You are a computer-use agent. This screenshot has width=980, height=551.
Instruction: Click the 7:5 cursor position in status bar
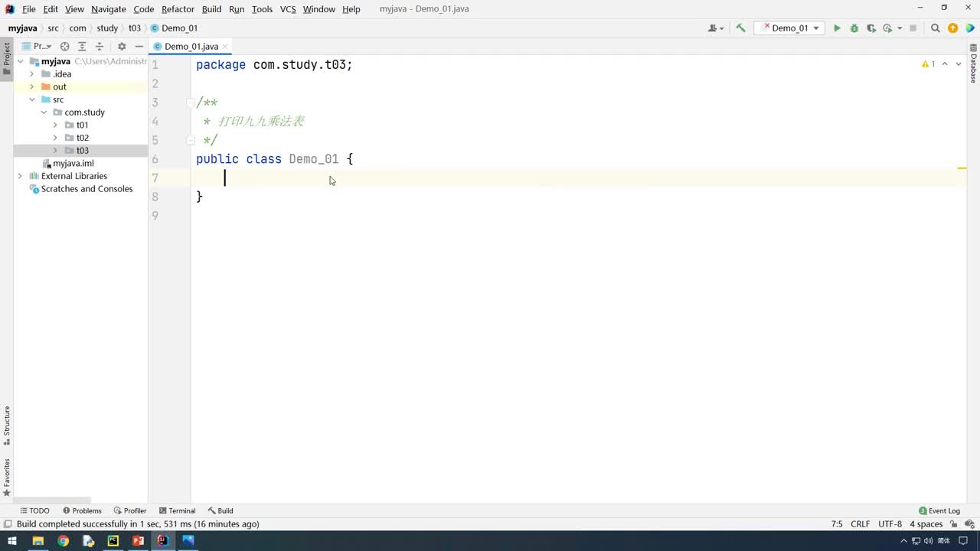837,524
